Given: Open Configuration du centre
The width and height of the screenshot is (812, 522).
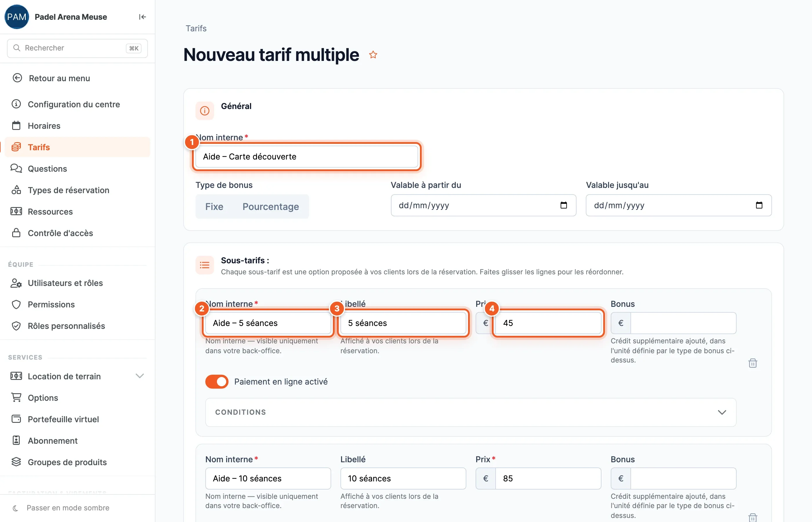Looking at the screenshot, I should tap(77, 104).
